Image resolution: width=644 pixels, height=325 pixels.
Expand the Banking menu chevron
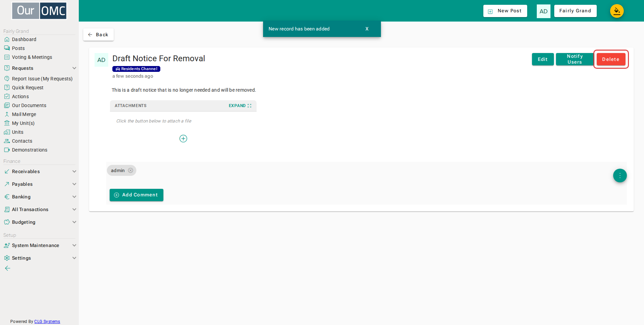tap(74, 197)
